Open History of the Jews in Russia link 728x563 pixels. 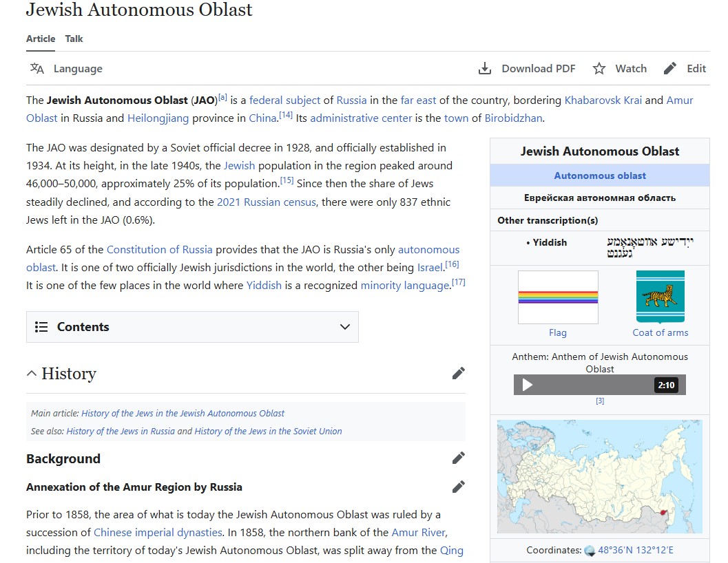tap(121, 431)
